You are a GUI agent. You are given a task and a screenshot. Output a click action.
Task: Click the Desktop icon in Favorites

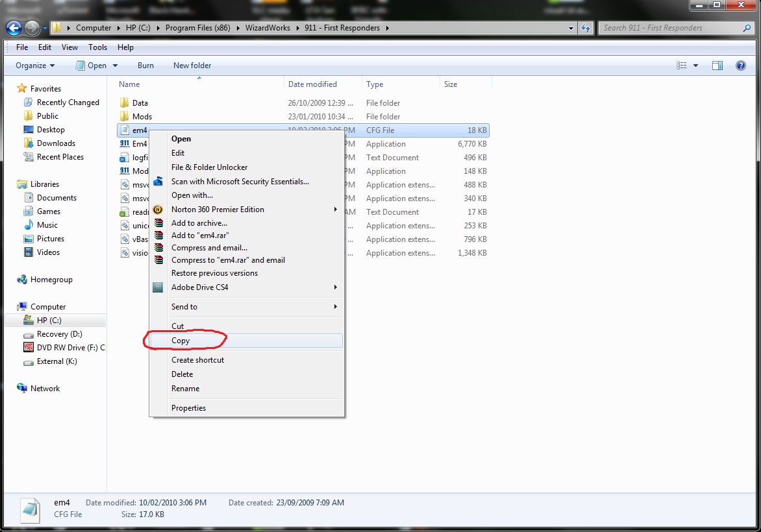click(x=29, y=130)
